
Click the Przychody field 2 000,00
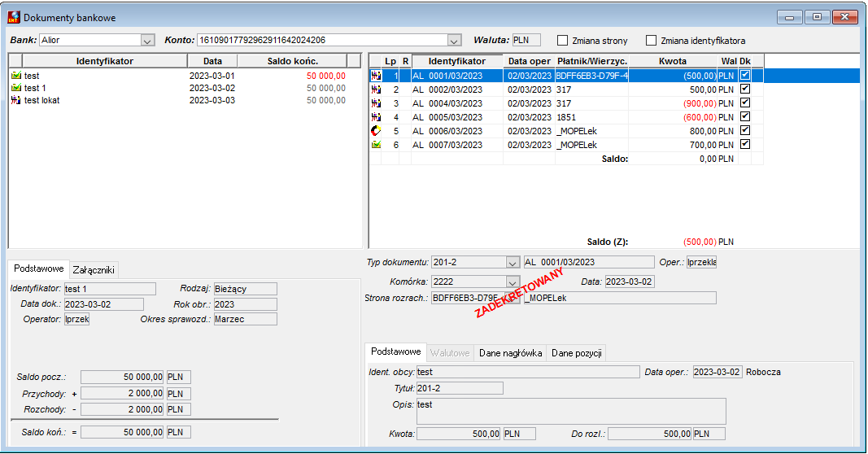click(122, 394)
